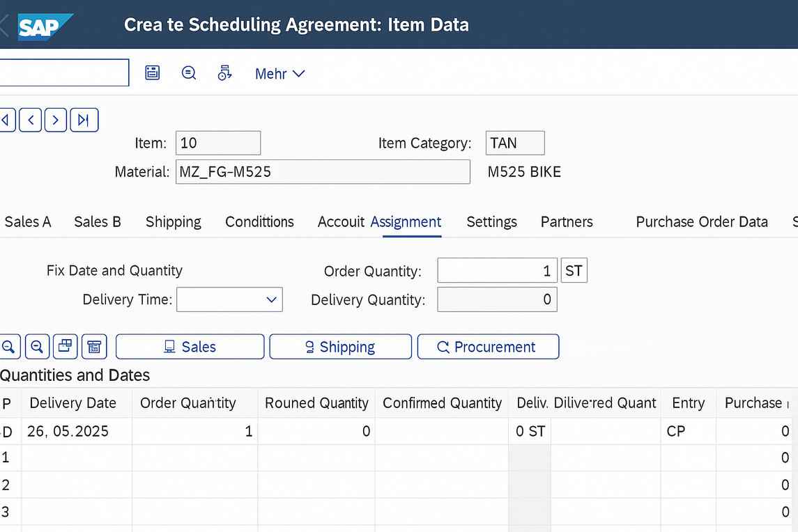Click the Item Category field TAN
Viewport: 798px width, 532px height.
click(x=515, y=143)
